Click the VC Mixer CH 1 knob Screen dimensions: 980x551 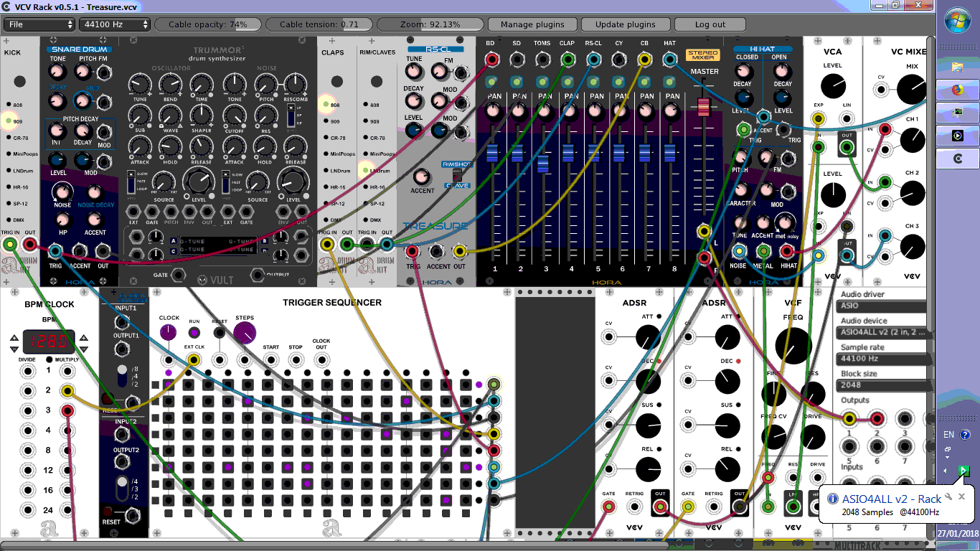tap(912, 140)
